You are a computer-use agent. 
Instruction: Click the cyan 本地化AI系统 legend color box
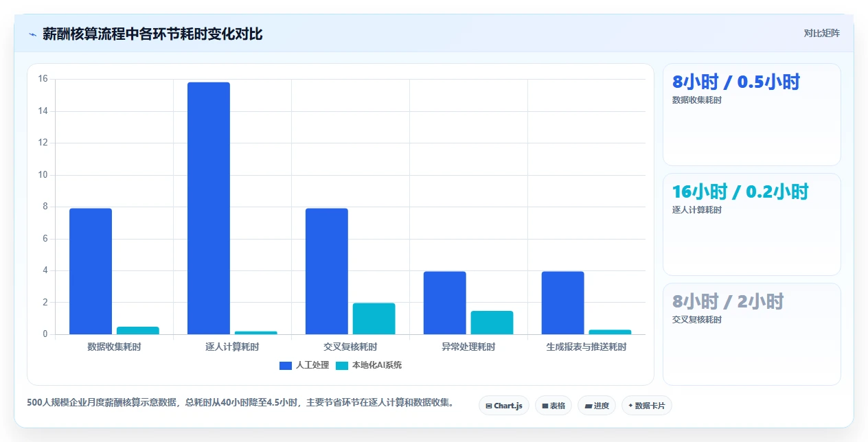tap(342, 365)
